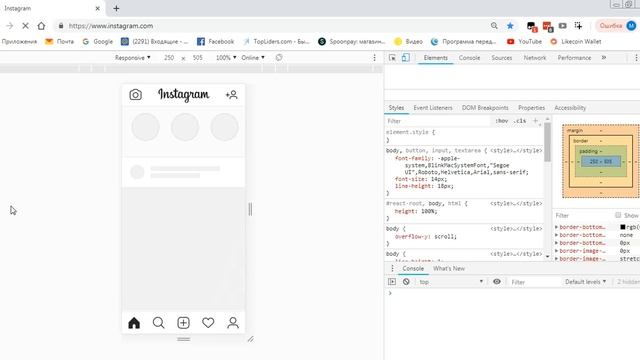Open Instagram search from bottom bar
The height and width of the screenshot is (360, 640).
pyautogui.click(x=158, y=323)
